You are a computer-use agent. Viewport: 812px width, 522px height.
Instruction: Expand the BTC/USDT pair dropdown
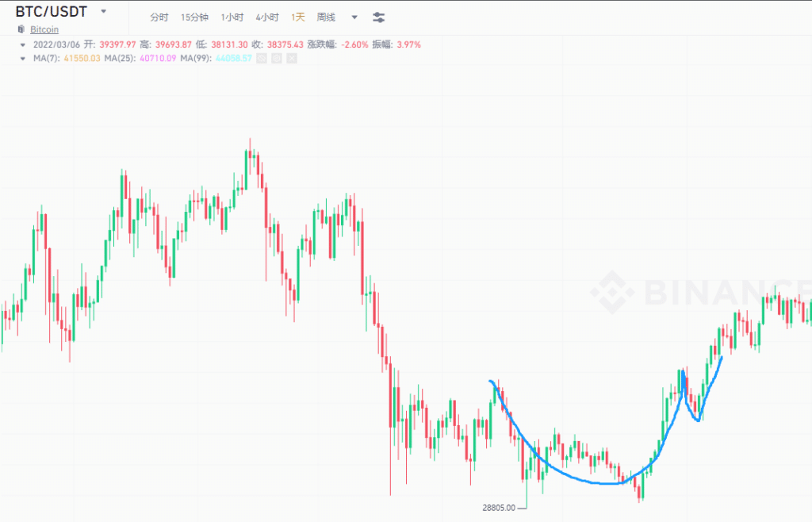click(x=103, y=12)
